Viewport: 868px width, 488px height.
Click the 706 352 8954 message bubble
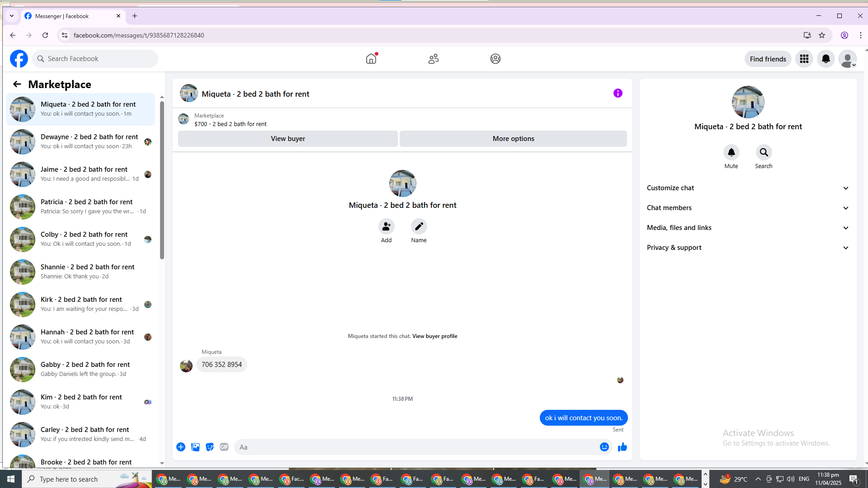[222, 365]
